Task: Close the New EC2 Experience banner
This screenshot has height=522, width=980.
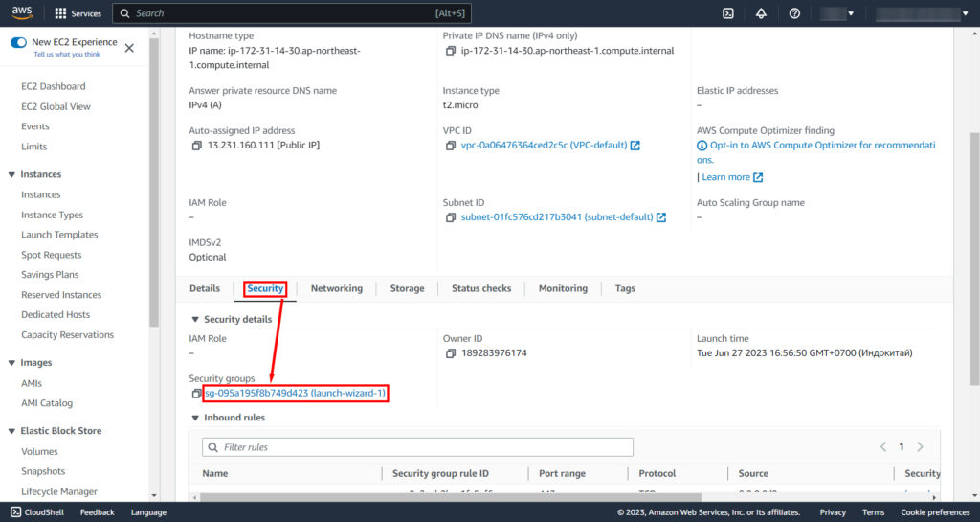Action: (x=129, y=48)
